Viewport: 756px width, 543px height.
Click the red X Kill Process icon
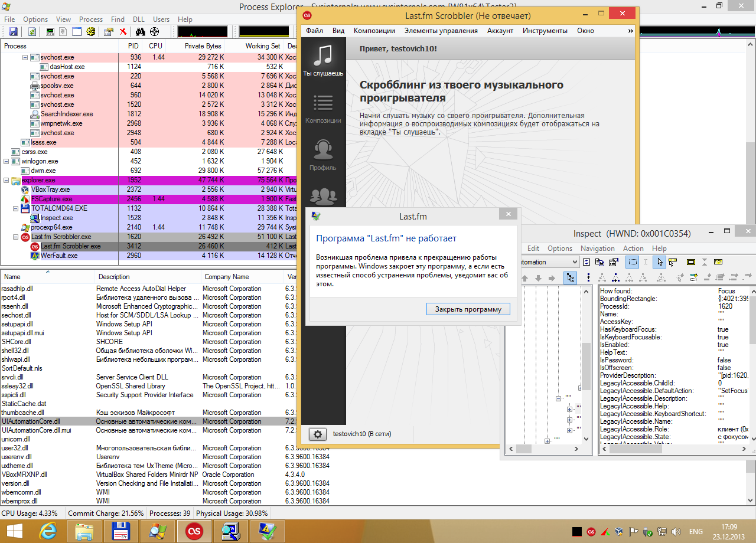122,32
